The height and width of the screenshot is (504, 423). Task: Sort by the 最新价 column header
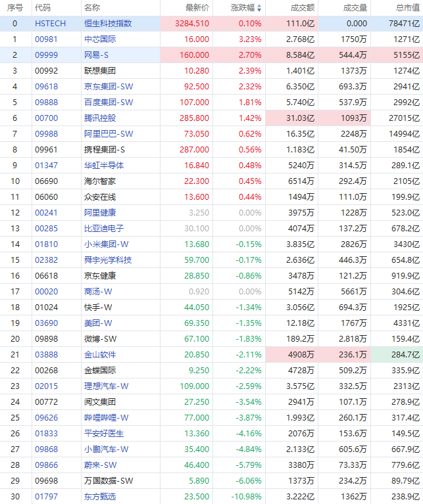[x=197, y=8]
